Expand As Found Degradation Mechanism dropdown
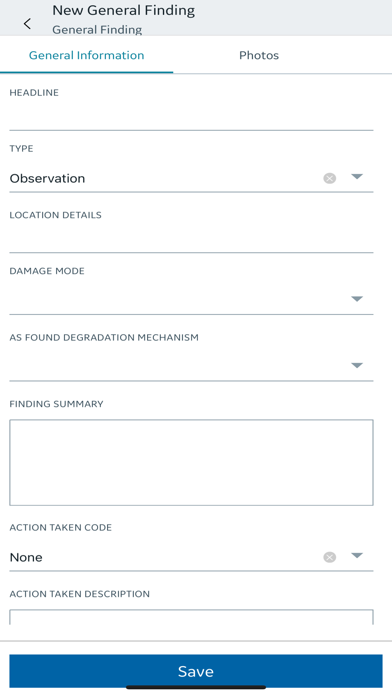The width and height of the screenshot is (392, 696). 357,365
